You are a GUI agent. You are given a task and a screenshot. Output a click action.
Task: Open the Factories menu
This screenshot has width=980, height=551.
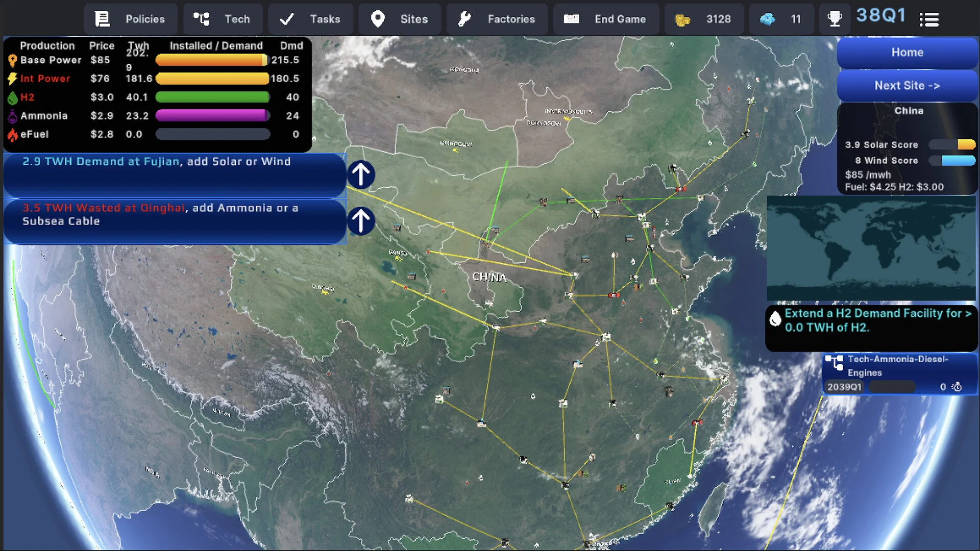click(x=497, y=19)
